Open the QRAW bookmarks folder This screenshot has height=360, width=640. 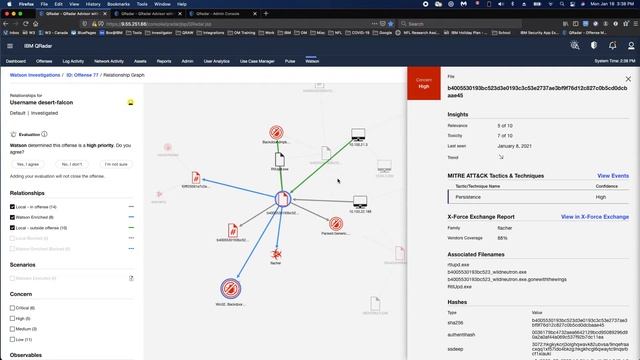tap(184, 33)
